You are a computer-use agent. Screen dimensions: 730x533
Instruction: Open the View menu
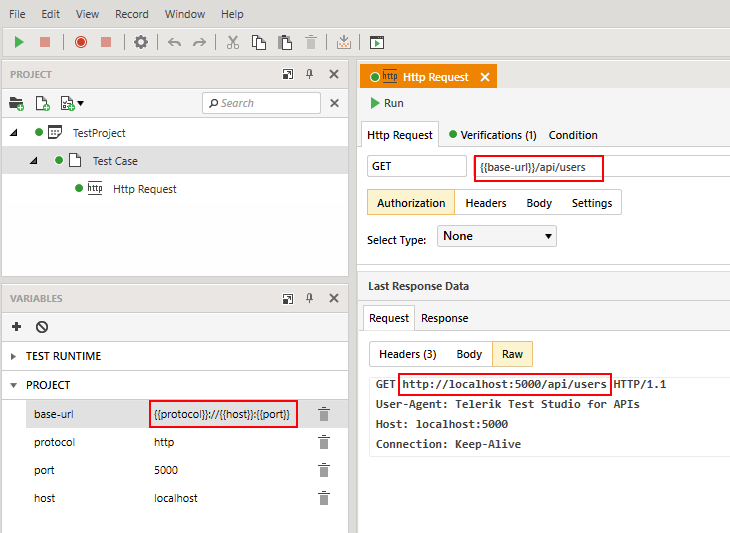pos(88,14)
